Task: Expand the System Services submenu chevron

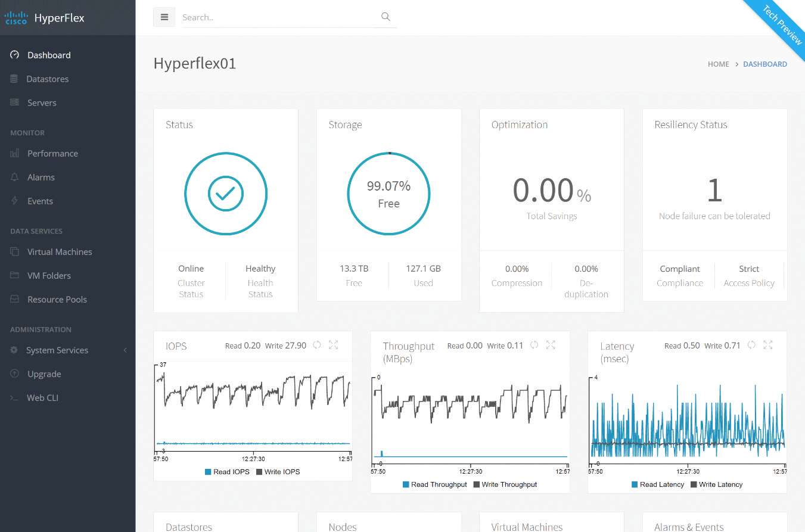Action: tap(125, 350)
